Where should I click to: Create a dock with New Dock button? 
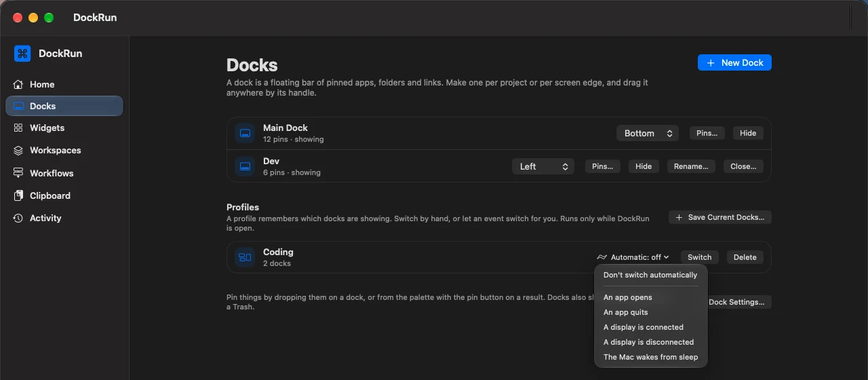tap(734, 62)
